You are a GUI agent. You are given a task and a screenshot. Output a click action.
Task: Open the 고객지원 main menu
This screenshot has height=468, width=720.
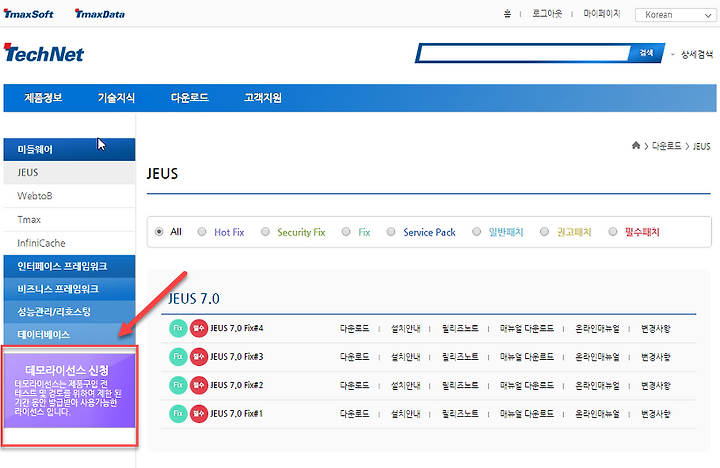pyautogui.click(x=263, y=97)
